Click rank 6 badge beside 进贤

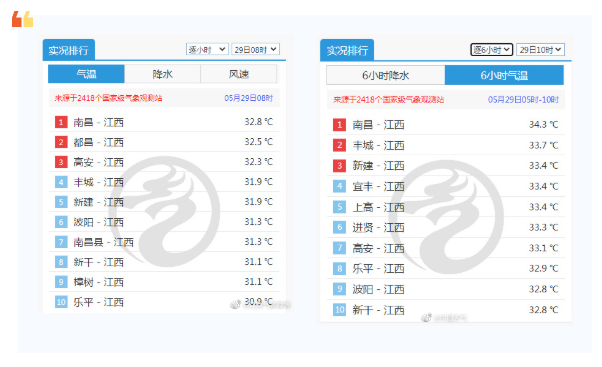tap(339, 228)
